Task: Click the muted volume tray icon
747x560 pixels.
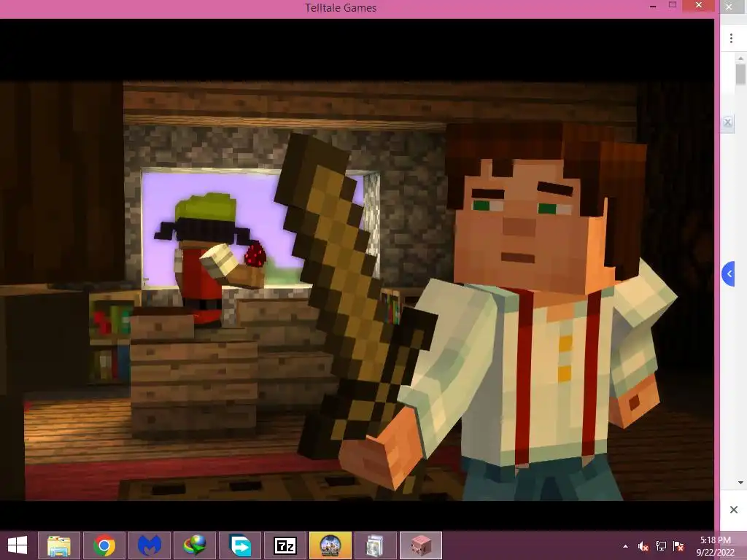Action: click(643, 546)
